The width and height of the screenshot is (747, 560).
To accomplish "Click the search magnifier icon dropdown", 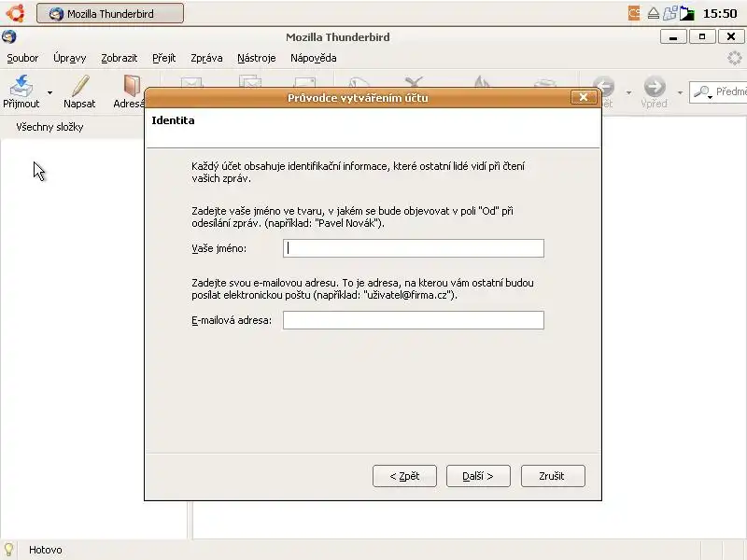I will pyautogui.click(x=703, y=91).
